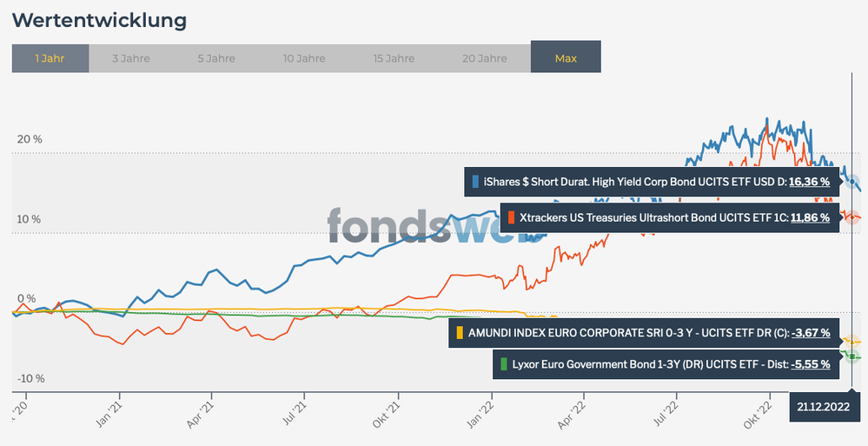Select the 1 Jahr time range tab
The width and height of the screenshot is (868, 446).
(x=50, y=58)
